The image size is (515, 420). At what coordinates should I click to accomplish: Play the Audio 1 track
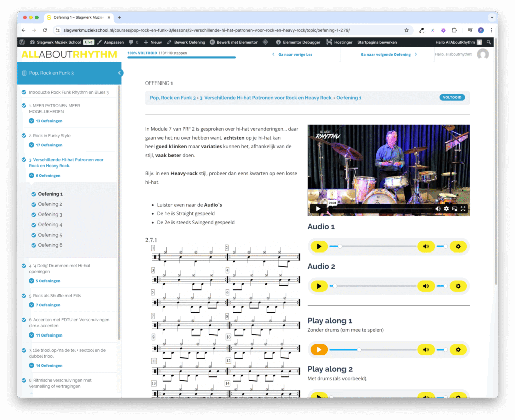tap(319, 246)
